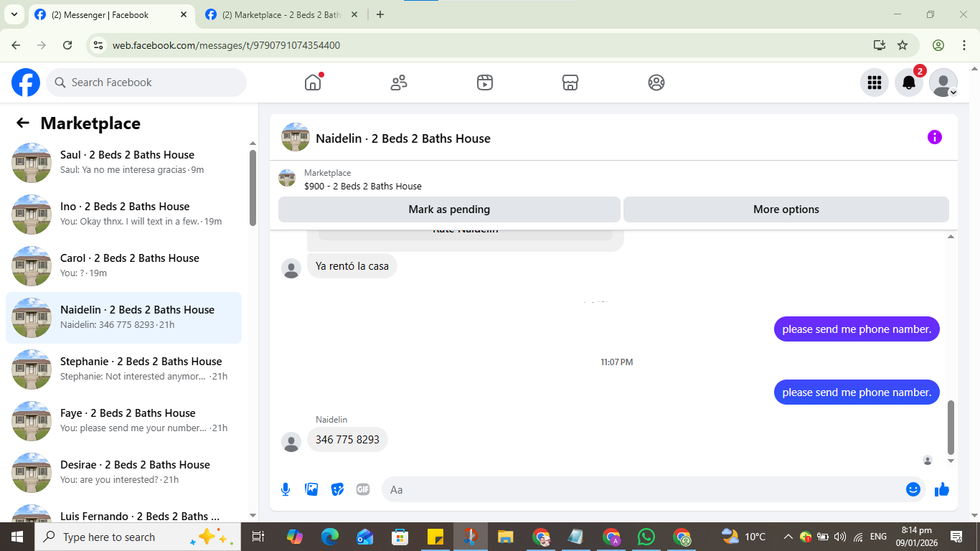Click More options button
The height and width of the screenshot is (551, 980).
coord(786,209)
